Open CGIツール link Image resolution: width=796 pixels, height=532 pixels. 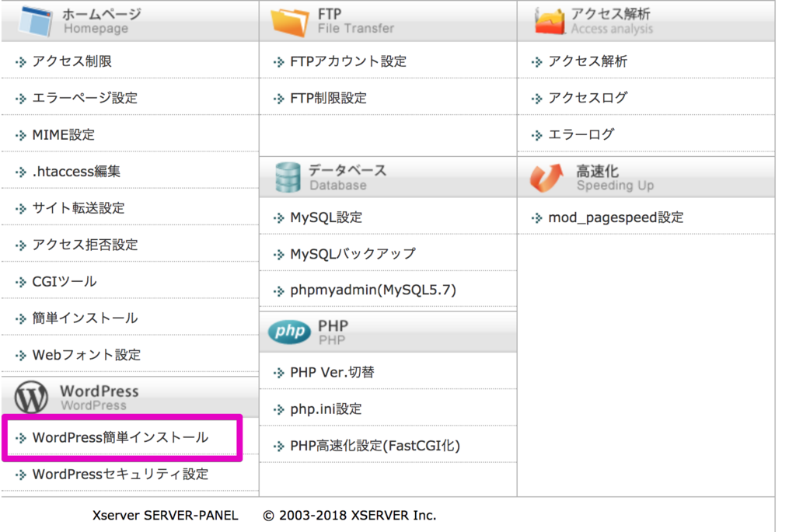click(x=65, y=281)
